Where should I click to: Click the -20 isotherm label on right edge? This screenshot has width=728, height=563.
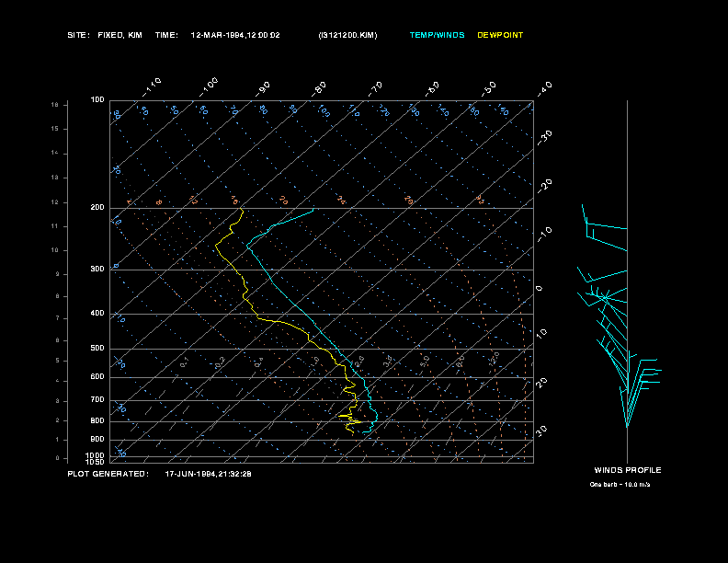[x=544, y=186]
